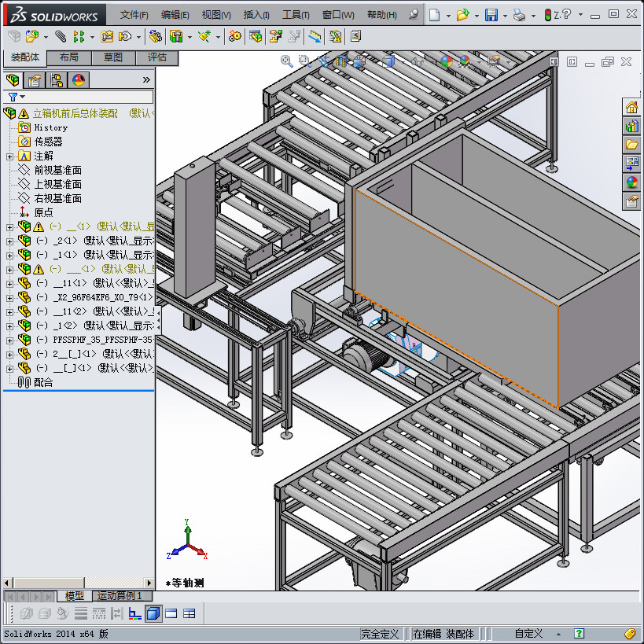Toggle the pushpin beside the menu bar
Viewport: 644px width, 644px height.
(x=414, y=15)
